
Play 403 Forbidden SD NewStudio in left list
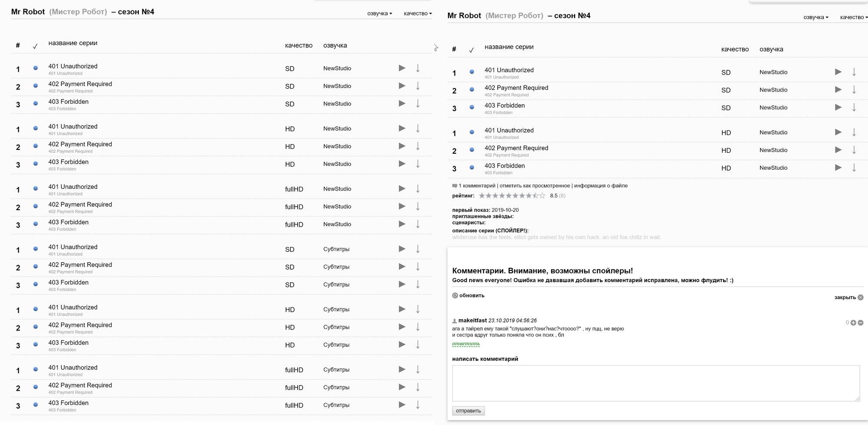click(402, 104)
